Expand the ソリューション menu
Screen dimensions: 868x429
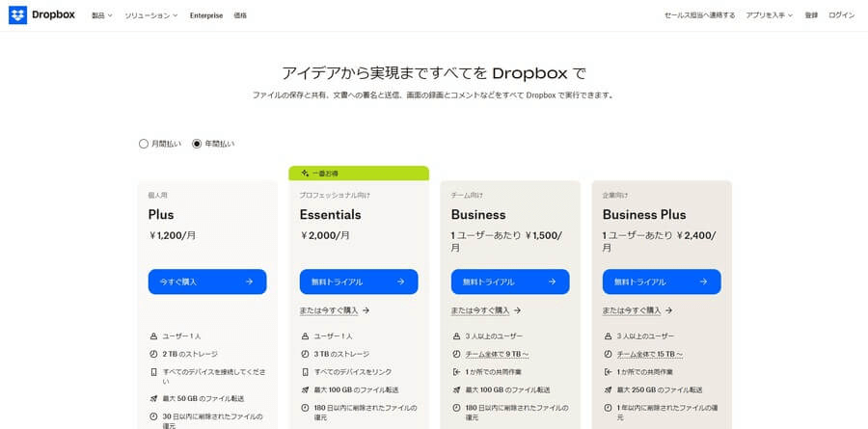click(151, 15)
